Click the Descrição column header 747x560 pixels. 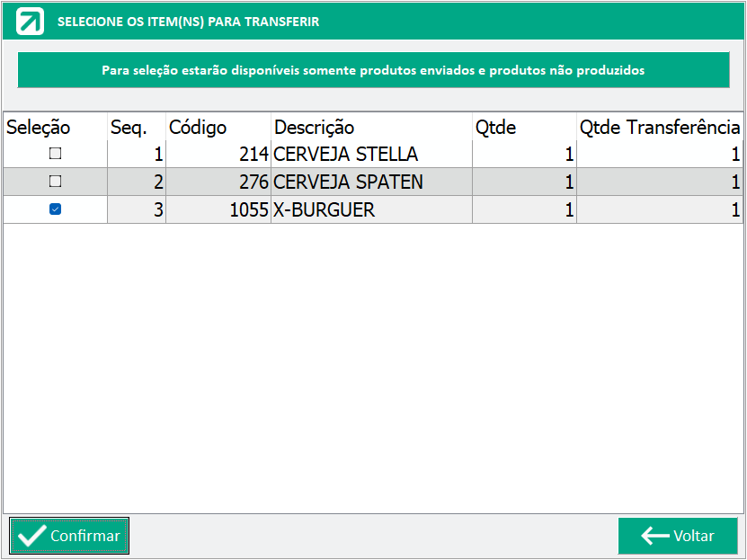tap(371, 127)
